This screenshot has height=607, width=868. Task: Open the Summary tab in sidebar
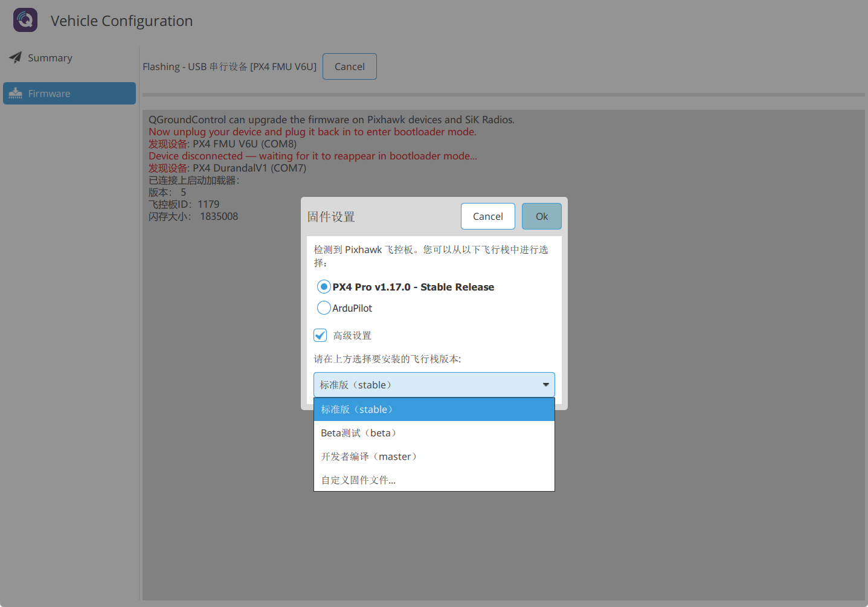tap(69, 58)
